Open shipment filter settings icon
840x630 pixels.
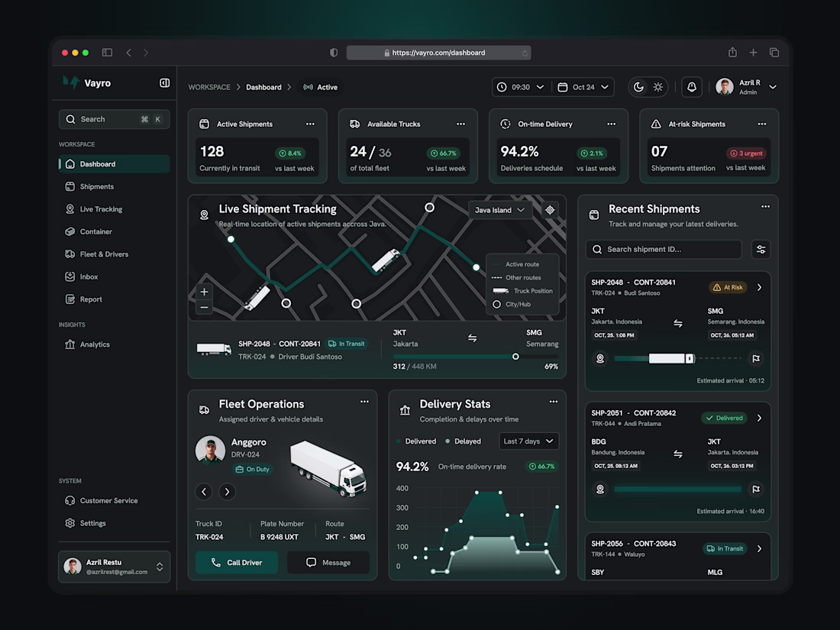761,249
